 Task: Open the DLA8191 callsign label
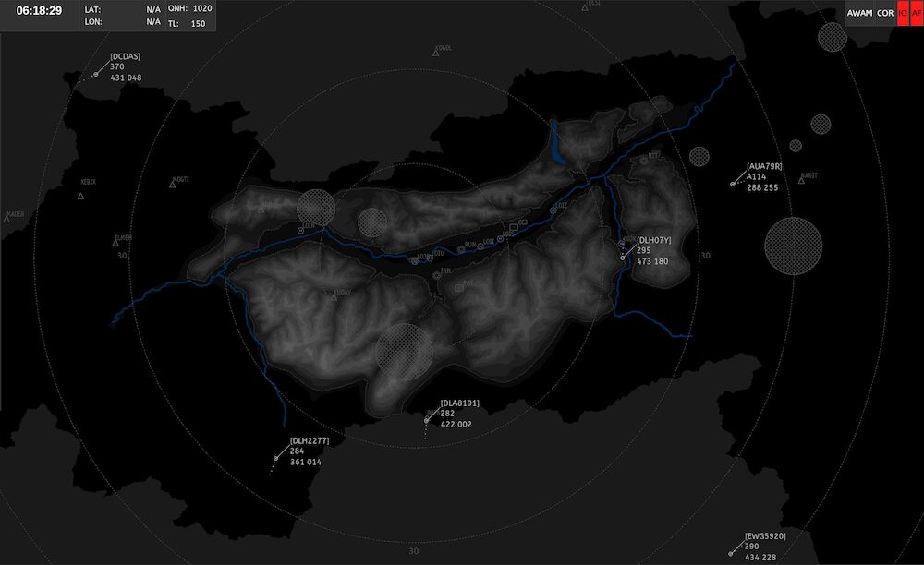pos(459,403)
